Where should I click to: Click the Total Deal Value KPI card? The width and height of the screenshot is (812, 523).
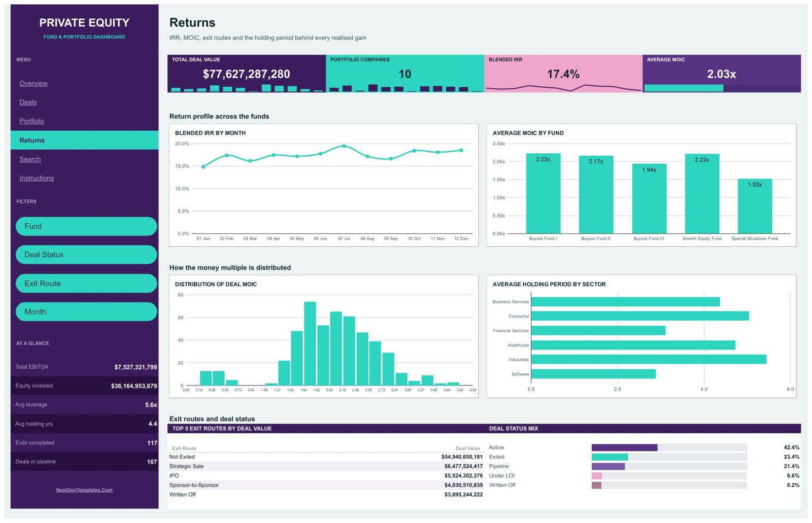(247, 74)
